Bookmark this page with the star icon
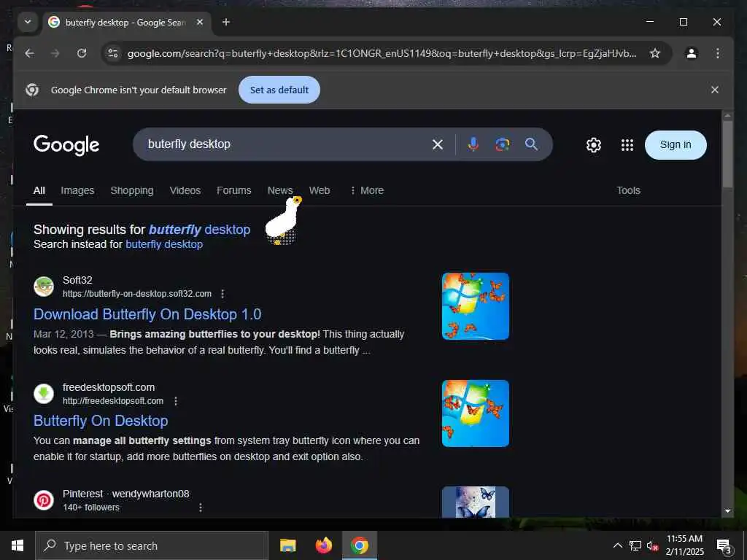 655,53
